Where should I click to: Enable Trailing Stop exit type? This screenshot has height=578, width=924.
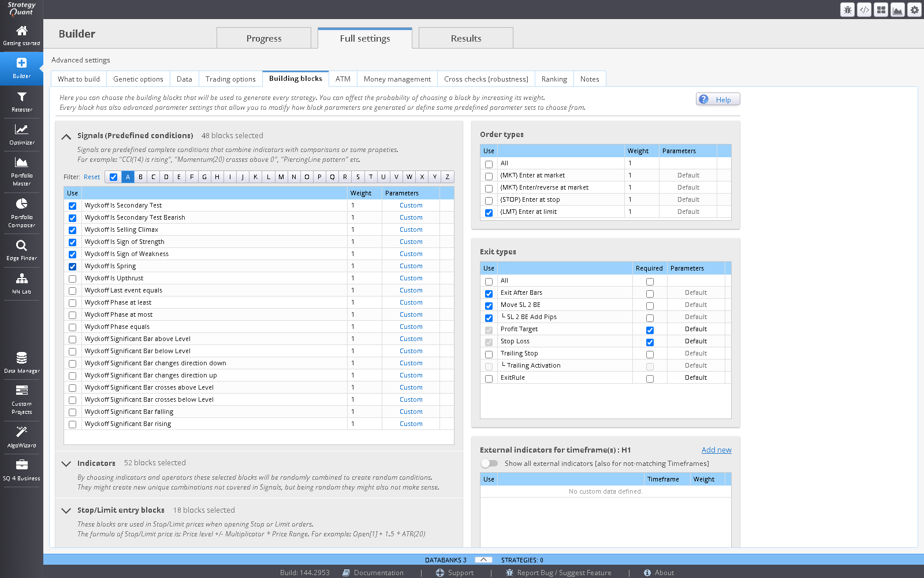pos(489,354)
